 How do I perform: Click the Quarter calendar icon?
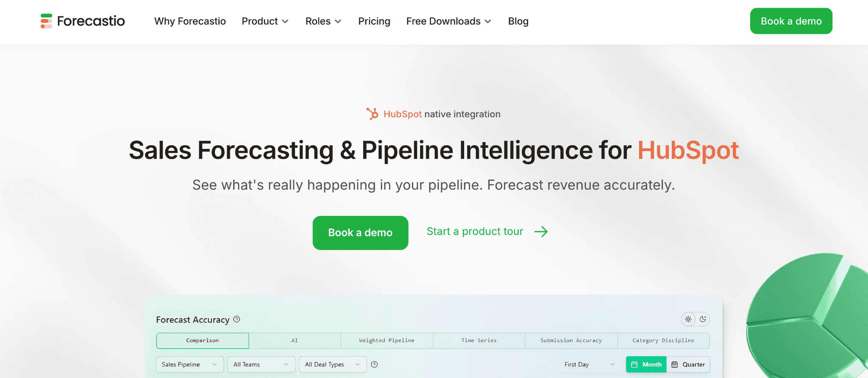(676, 364)
